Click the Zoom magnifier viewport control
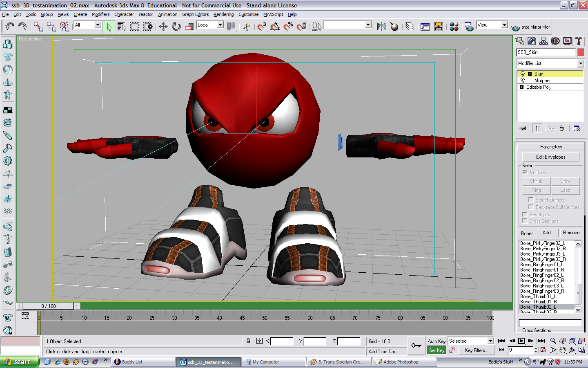Image resolution: width=588 pixels, height=368 pixels. click(x=553, y=341)
